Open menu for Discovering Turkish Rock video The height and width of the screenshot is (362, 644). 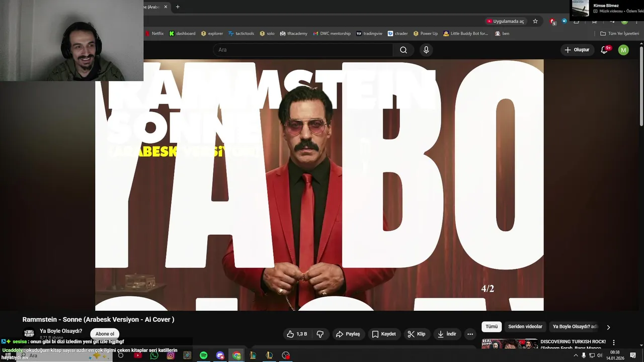click(x=614, y=342)
